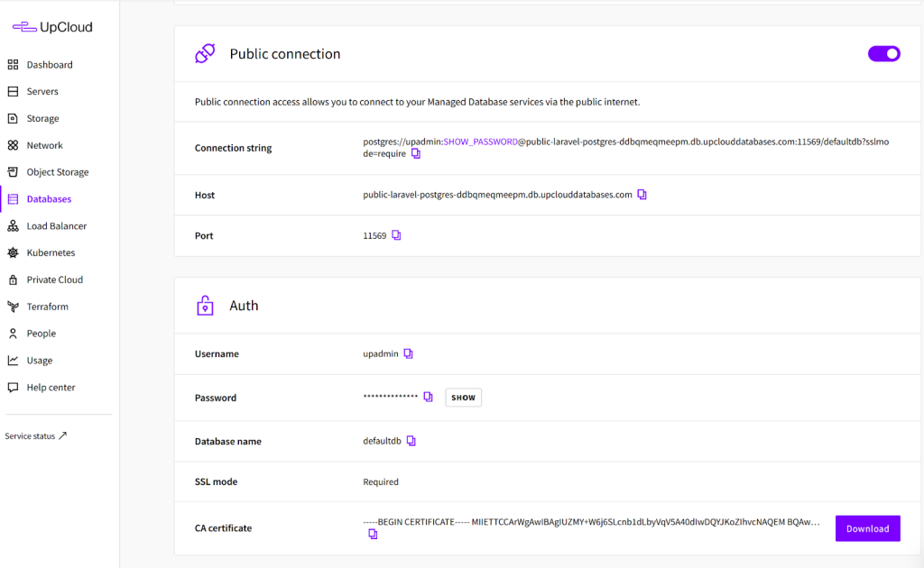Open the Dashboard page
Viewport: 924px width, 568px height.
pos(49,65)
